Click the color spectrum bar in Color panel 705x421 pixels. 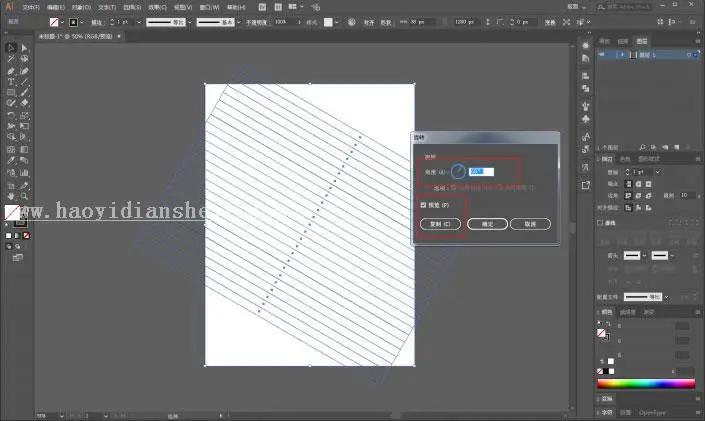point(646,384)
